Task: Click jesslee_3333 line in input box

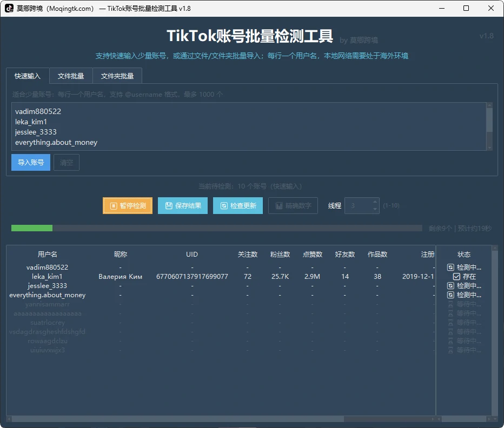Action: pyautogui.click(x=36, y=132)
